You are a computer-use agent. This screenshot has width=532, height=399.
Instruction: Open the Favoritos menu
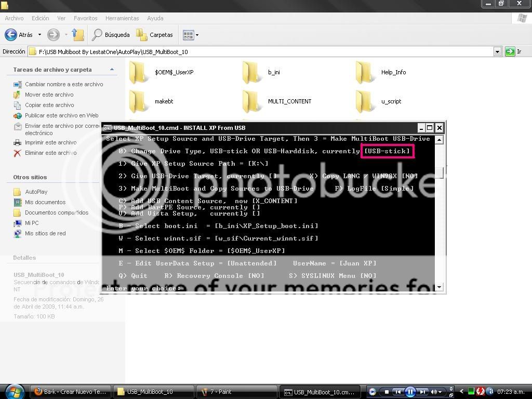[86, 18]
